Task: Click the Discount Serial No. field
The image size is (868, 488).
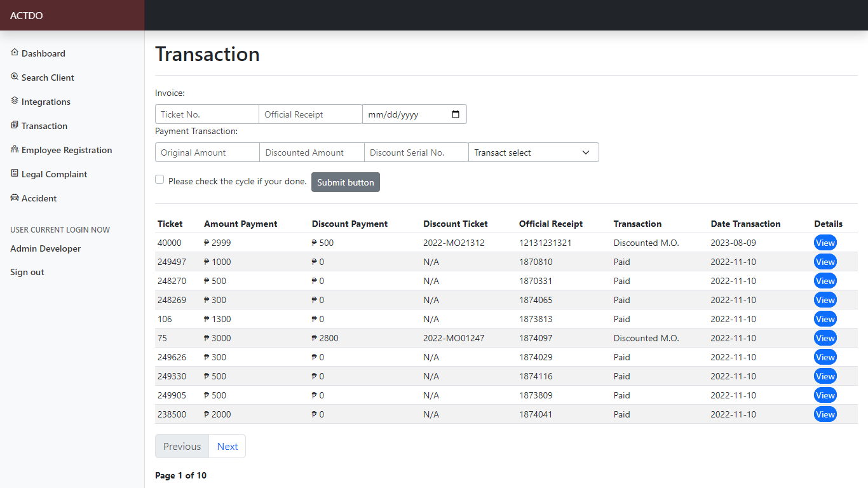Action: tap(416, 152)
